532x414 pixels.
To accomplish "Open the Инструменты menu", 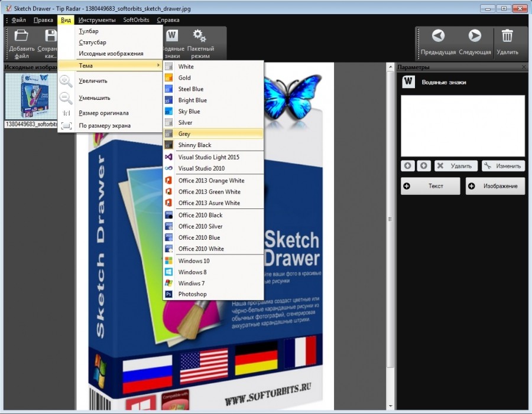I will click(98, 19).
